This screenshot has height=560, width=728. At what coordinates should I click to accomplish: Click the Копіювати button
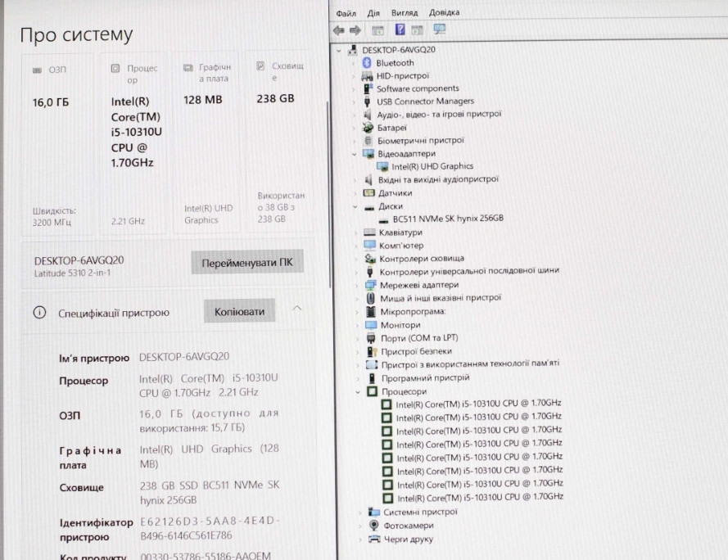pos(239,312)
